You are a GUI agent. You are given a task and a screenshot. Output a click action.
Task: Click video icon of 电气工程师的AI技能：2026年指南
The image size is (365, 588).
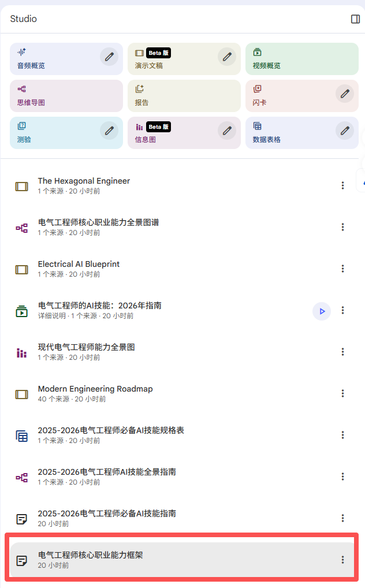(x=22, y=311)
